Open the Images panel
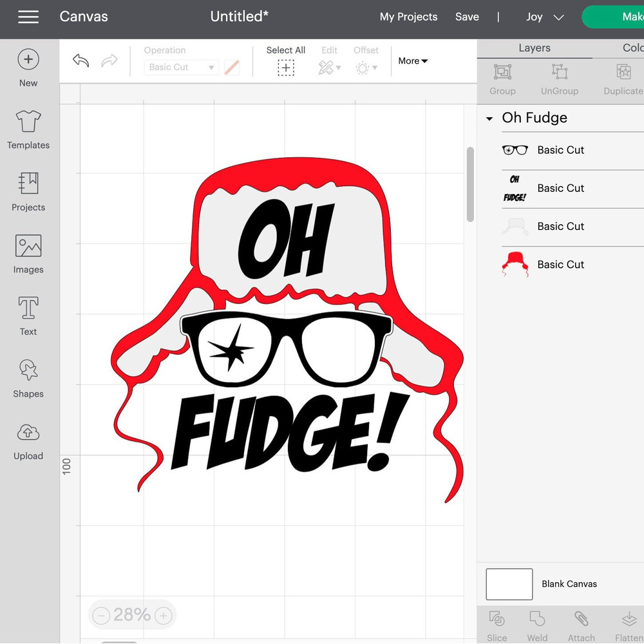 [x=28, y=254]
